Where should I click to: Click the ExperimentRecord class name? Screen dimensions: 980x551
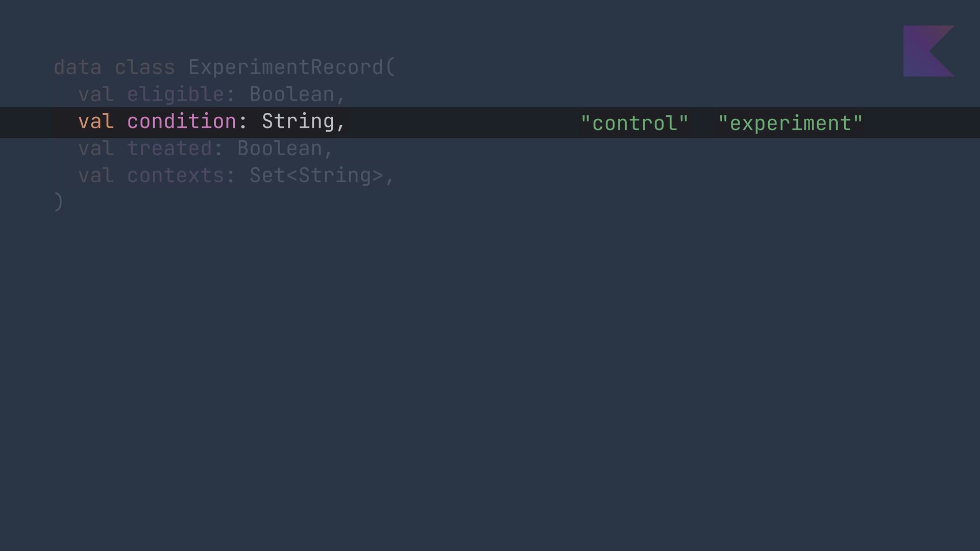(286, 67)
